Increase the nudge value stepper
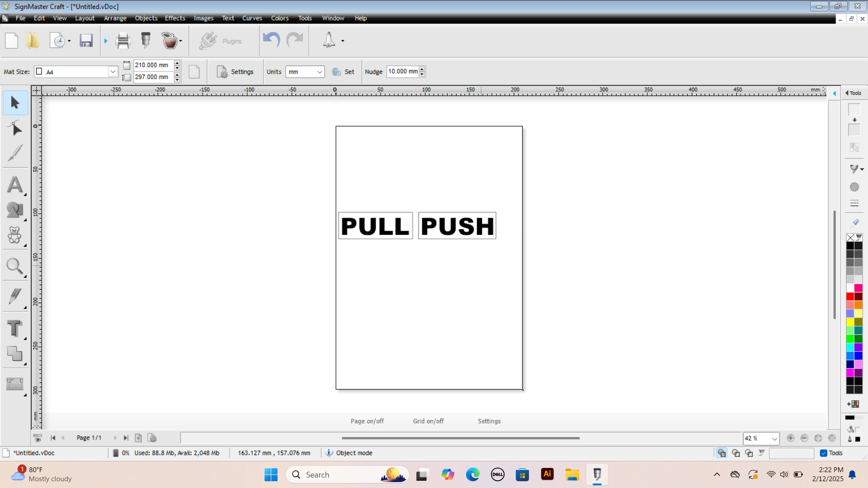The width and height of the screenshot is (868, 488). (422, 69)
